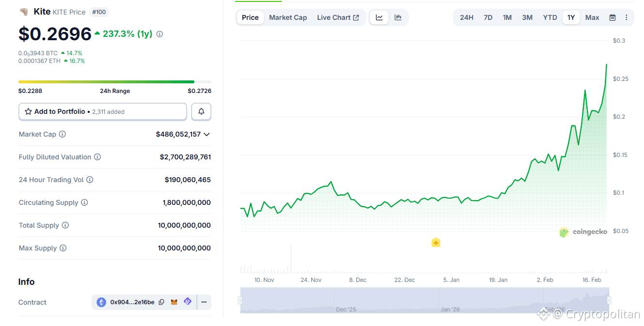Click the purple Phantom wallet icon
The image size is (644, 326).
(x=187, y=301)
